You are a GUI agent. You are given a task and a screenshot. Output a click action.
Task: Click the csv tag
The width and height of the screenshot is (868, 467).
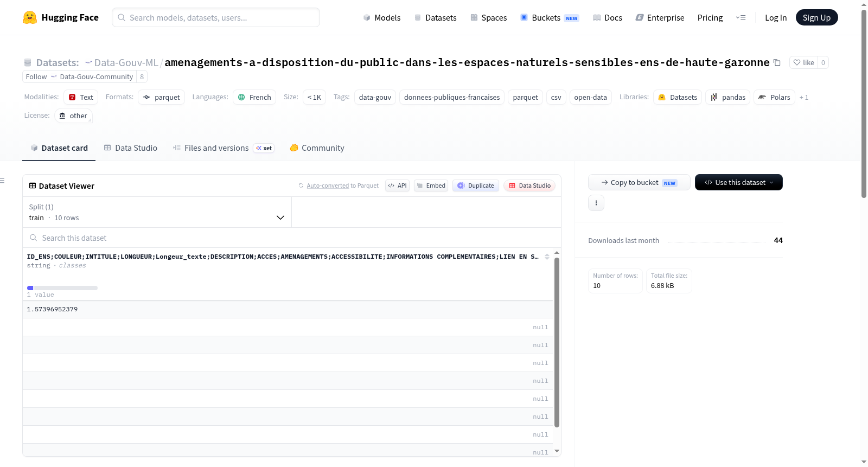556,97
